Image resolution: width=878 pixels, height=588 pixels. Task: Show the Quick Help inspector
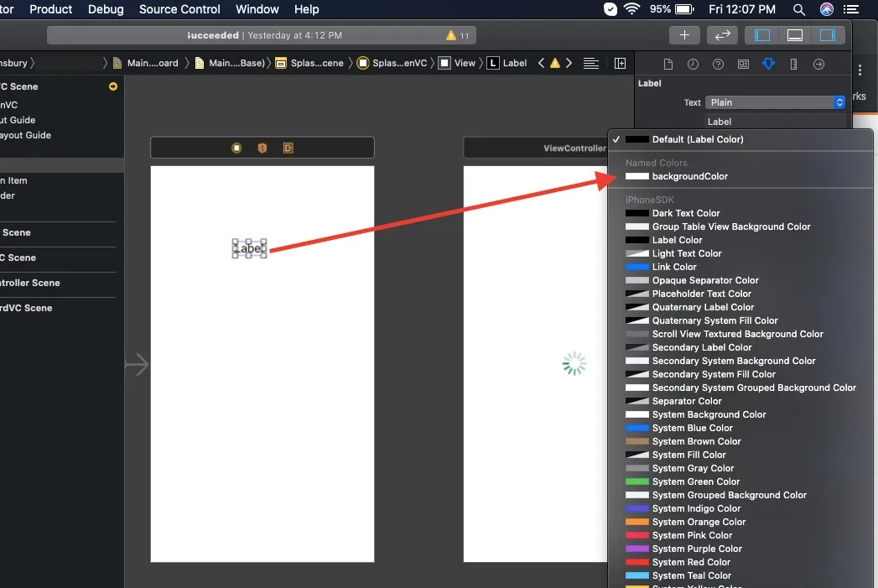pos(718,64)
